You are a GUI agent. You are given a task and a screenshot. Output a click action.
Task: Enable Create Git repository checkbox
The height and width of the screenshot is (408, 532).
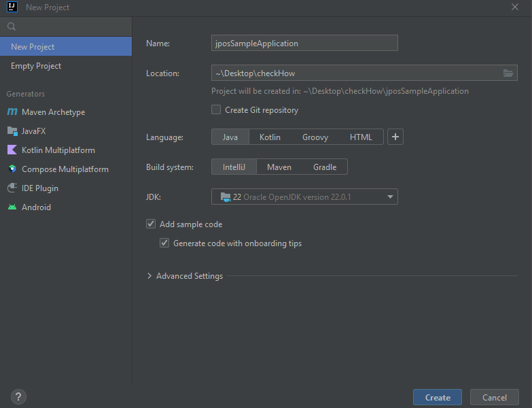click(216, 110)
